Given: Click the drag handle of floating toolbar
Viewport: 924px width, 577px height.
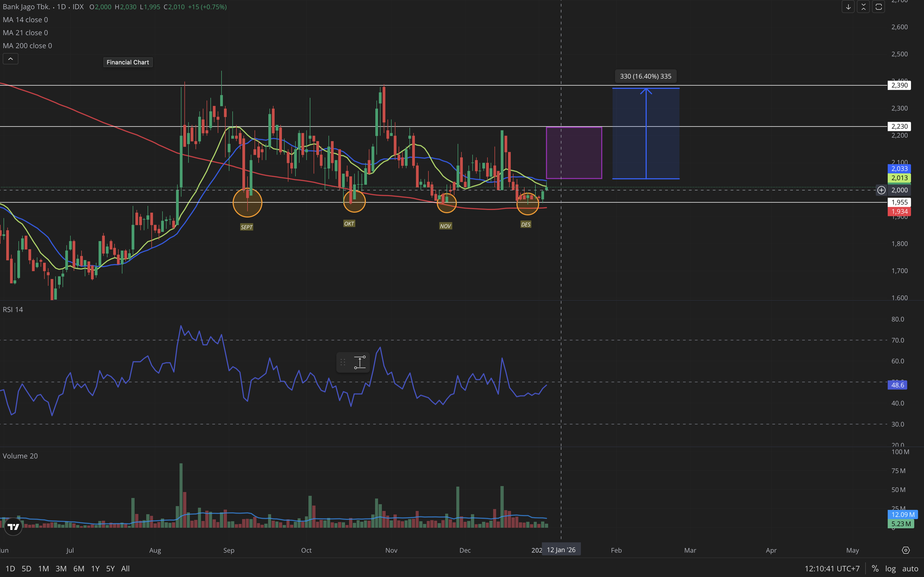Looking at the screenshot, I should pyautogui.click(x=343, y=362).
